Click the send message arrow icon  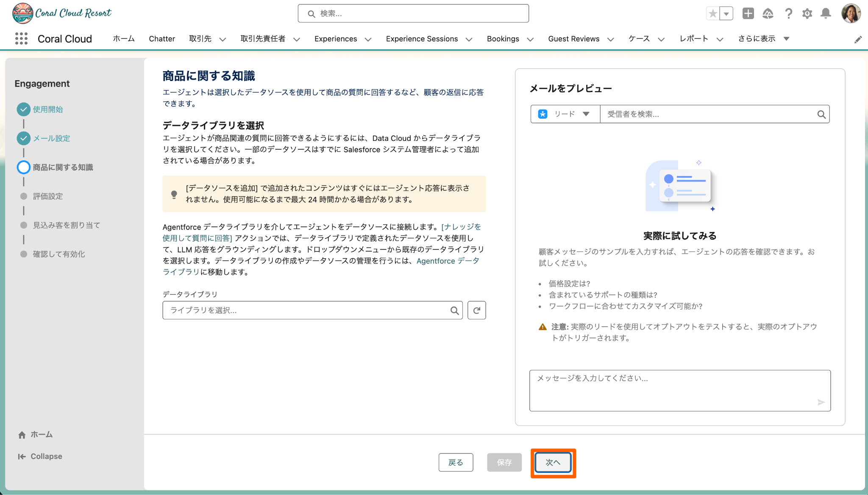(x=821, y=402)
